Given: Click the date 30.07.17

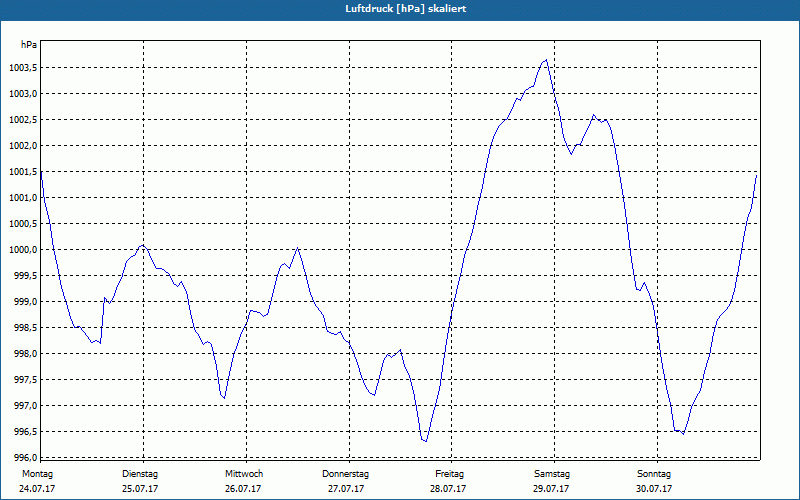Looking at the screenshot, I should tap(654, 489).
